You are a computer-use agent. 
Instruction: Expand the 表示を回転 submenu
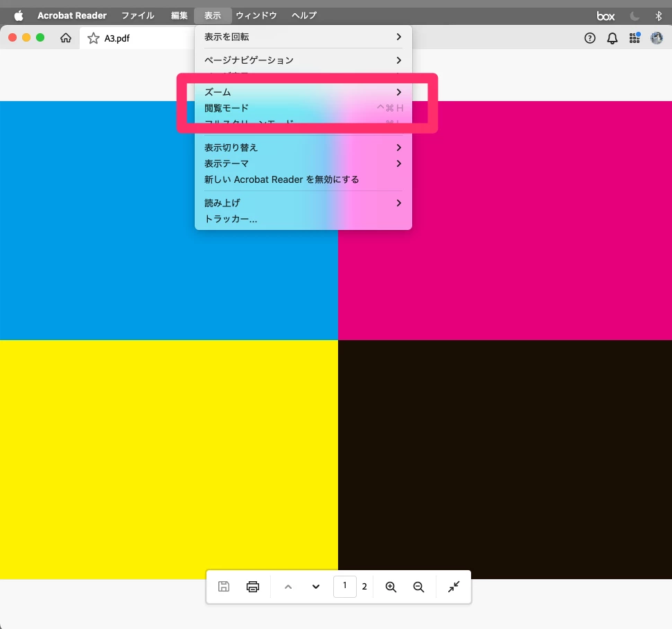(303, 37)
